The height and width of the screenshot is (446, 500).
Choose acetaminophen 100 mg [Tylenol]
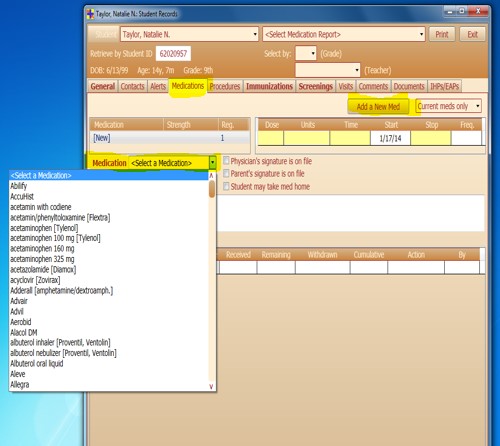(109, 238)
